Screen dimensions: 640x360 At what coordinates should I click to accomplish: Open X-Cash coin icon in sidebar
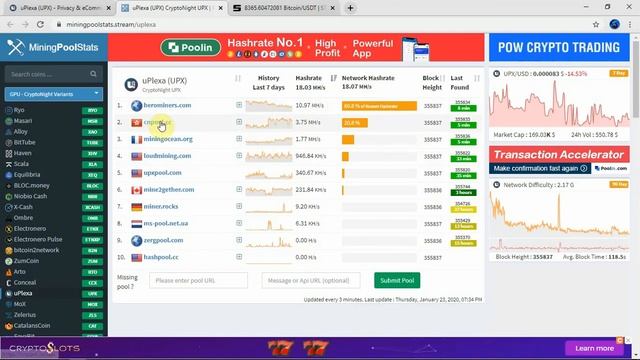[9, 207]
